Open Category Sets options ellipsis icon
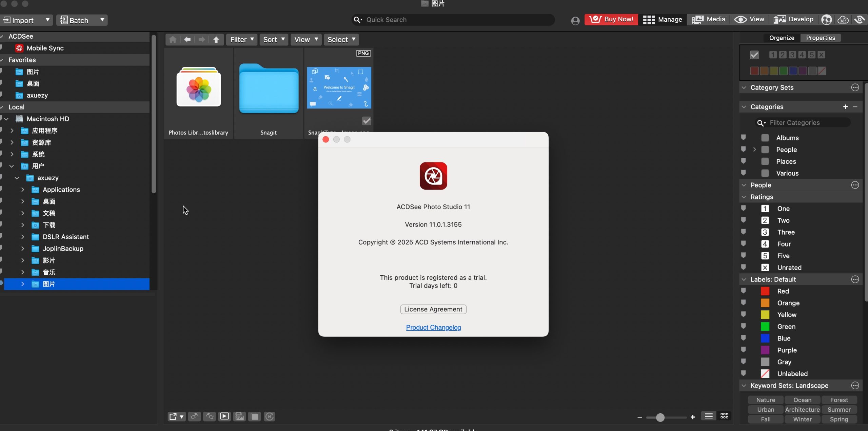This screenshot has height=431, width=868. 855,87
